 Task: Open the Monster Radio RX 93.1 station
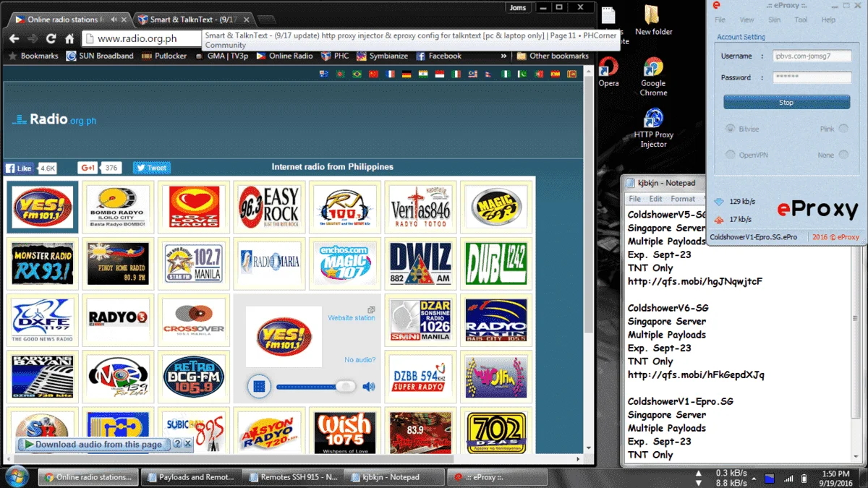click(x=43, y=263)
